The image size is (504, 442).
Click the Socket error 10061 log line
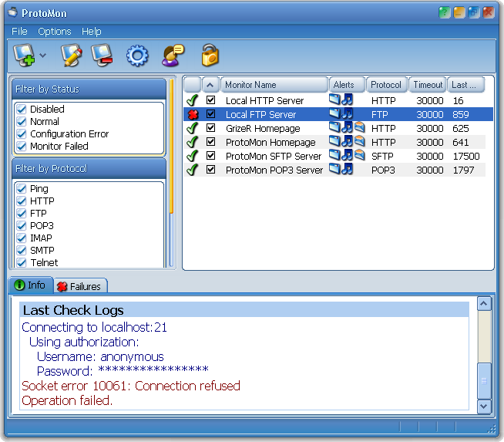[131, 386]
